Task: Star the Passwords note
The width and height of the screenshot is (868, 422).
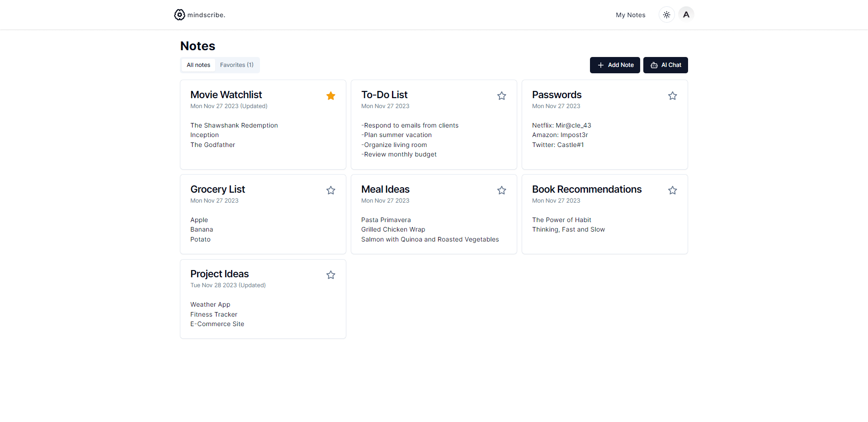Action: [x=673, y=96]
